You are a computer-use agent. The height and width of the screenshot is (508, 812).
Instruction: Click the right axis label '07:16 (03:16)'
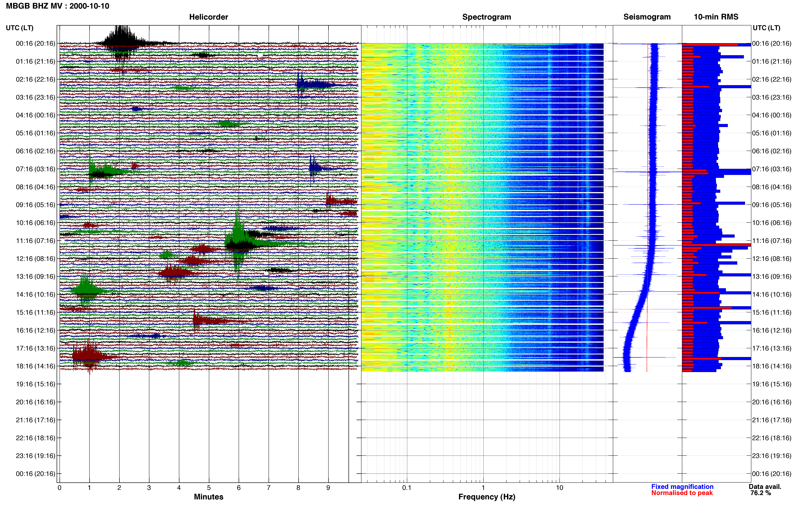pos(772,169)
